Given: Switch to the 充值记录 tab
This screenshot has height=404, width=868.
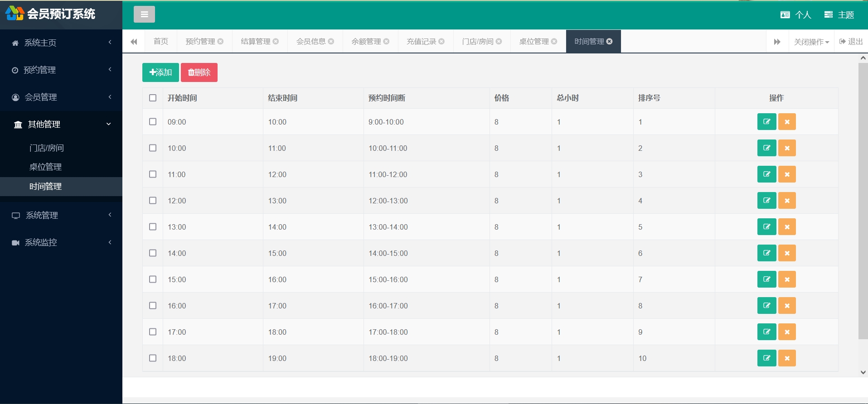Looking at the screenshot, I should click(426, 41).
